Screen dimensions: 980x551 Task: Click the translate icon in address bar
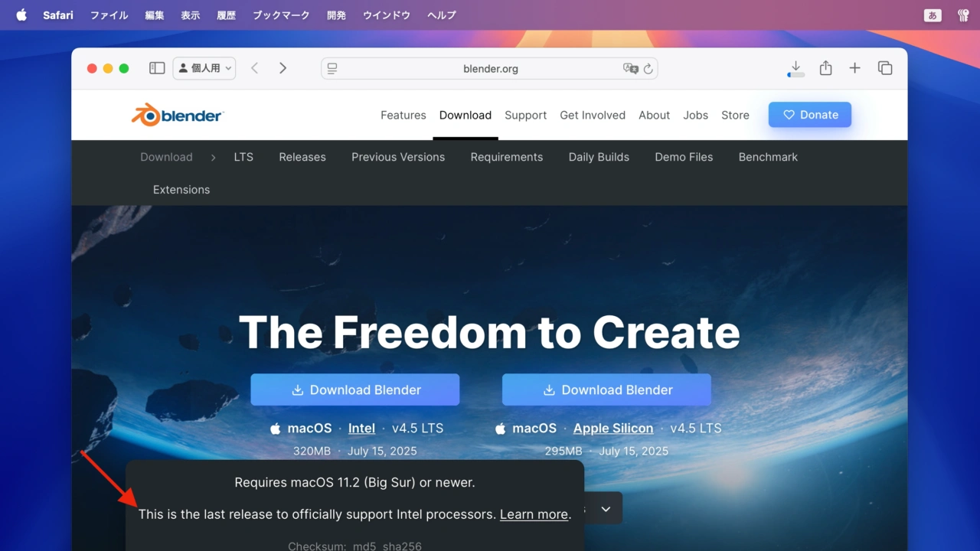[x=631, y=69]
